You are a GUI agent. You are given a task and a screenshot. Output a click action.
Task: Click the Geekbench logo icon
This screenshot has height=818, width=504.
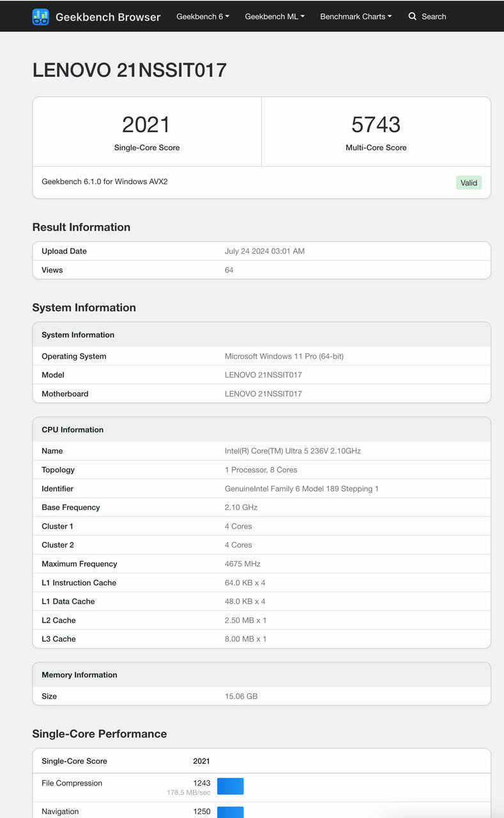[41, 17]
